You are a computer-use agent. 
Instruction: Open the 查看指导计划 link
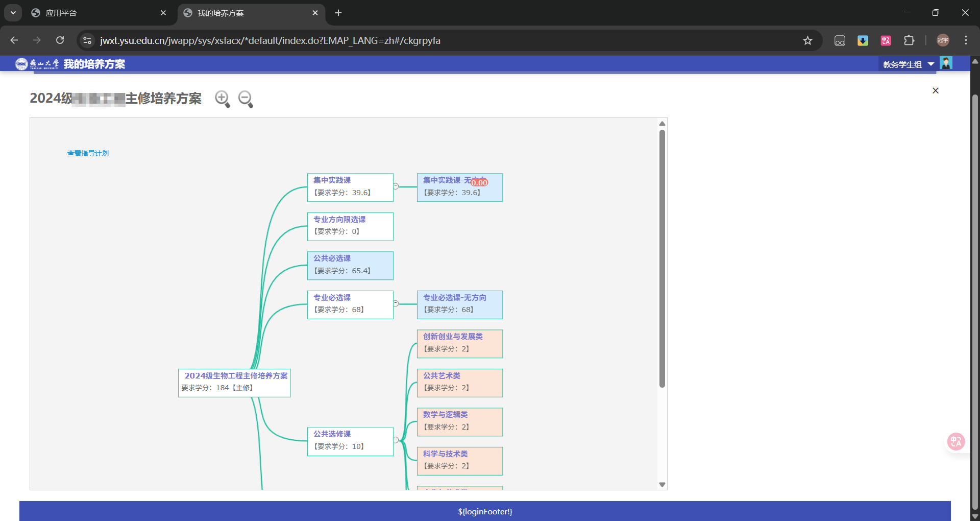(x=88, y=153)
